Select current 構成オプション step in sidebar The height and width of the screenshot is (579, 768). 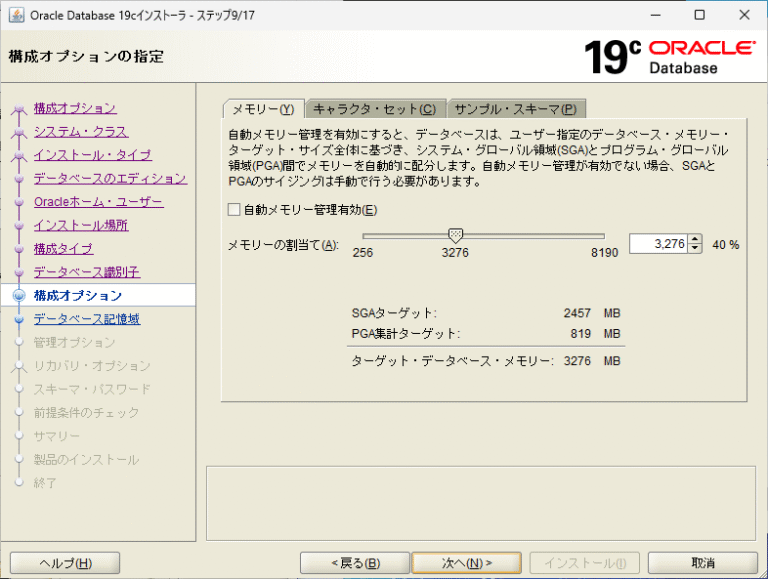[x=78, y=295]
